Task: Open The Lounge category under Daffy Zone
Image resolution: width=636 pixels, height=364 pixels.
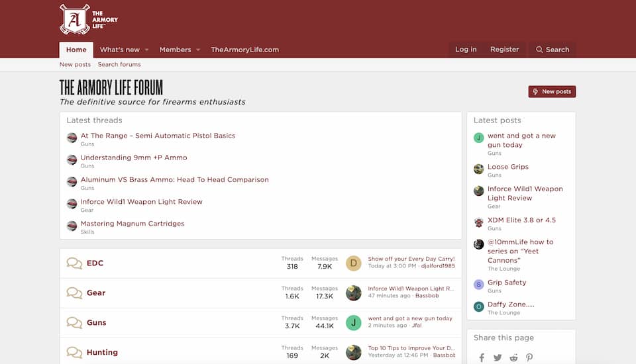Action: tap(503, 312)
